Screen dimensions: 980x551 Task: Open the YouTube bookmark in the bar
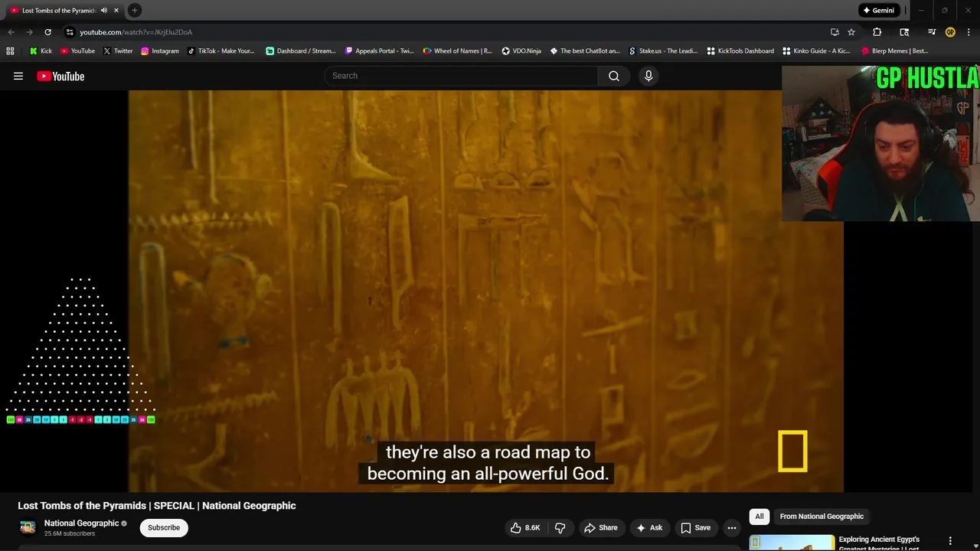[x=77, y=51]
